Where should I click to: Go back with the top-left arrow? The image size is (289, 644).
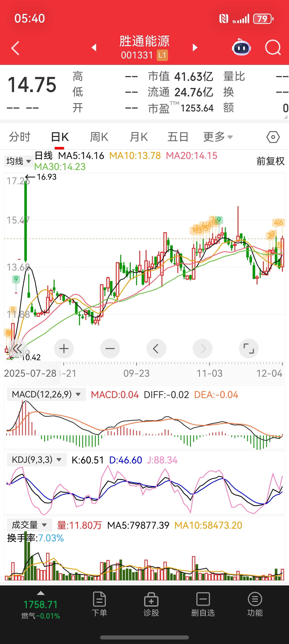point(16,48)
